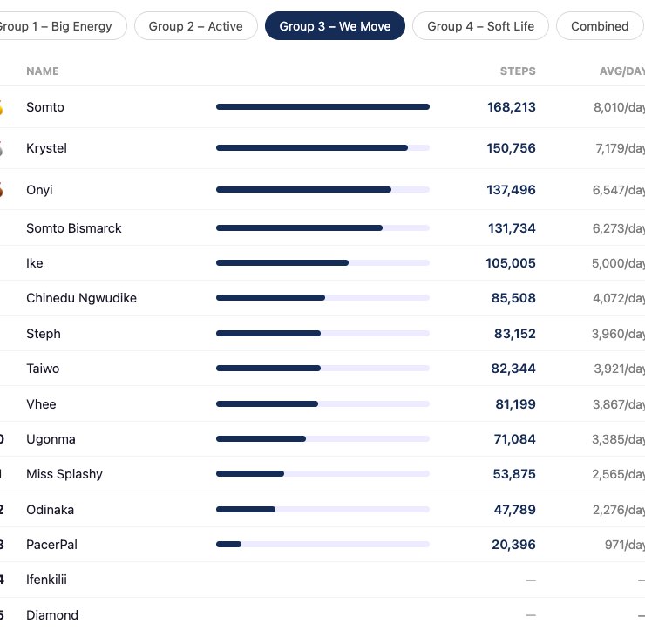
Task: Click PacerPal's short progress bar
Action: click(322, 545)
